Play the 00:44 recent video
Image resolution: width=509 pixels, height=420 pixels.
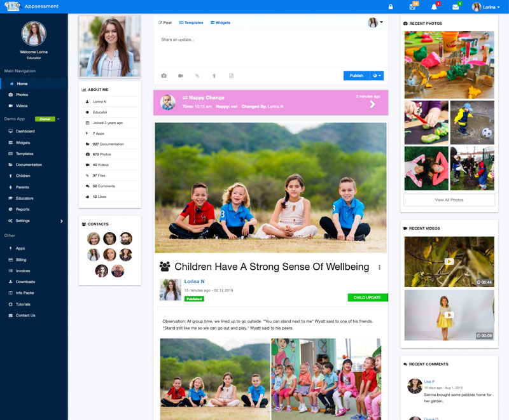[x=449, y=262]
